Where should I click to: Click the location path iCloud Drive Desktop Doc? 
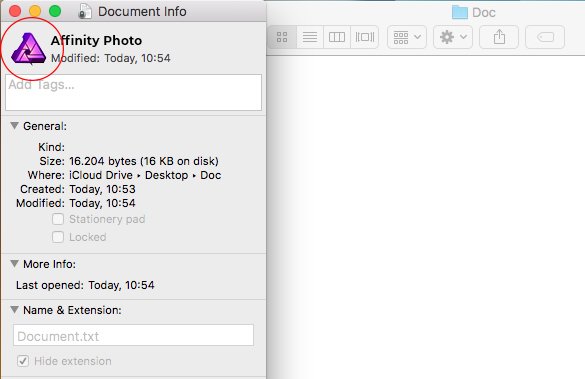145,175
